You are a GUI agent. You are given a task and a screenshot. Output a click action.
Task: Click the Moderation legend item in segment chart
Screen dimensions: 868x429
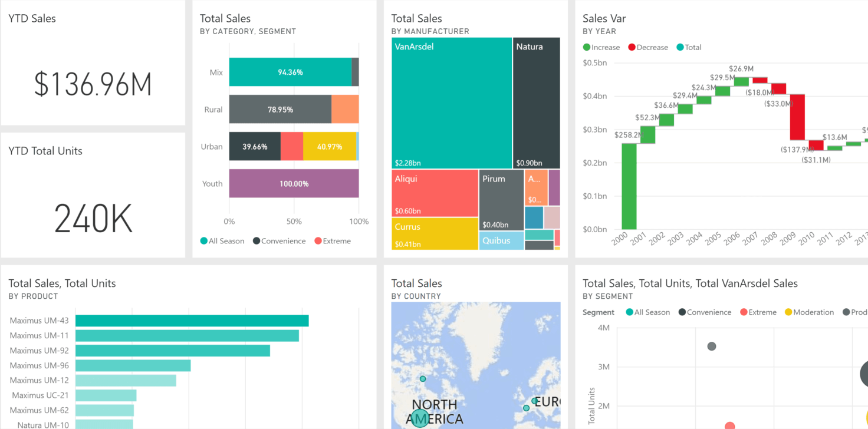point(808,312)
